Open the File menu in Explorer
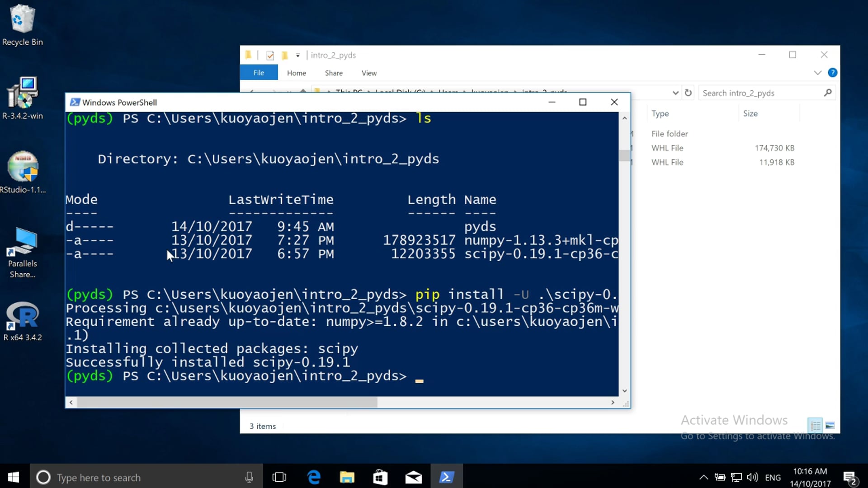This screenshot has width=868, height=488. [259, 72]
